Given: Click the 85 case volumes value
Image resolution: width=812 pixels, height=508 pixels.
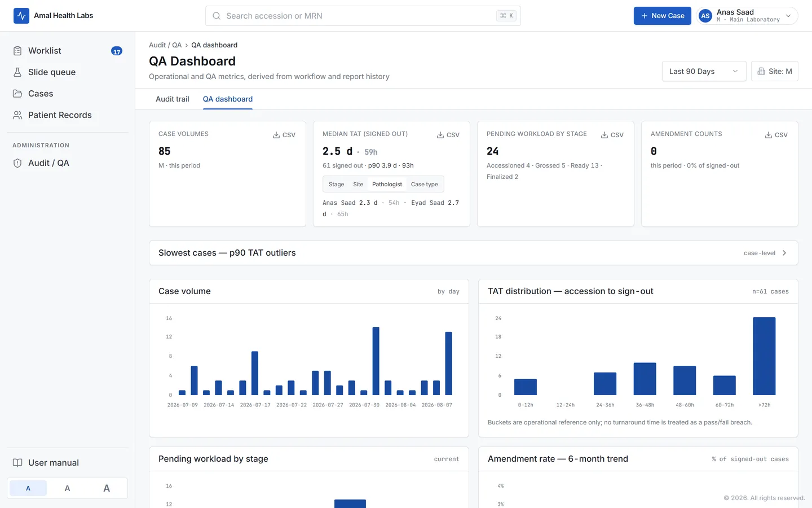Looking at the screenshot, I should pos(165,151).
